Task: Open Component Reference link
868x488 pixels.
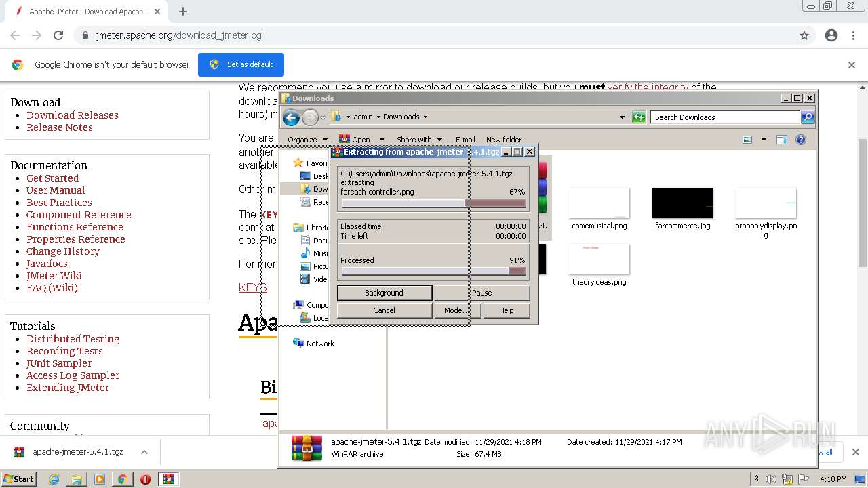Action: (x=79, y=215)
